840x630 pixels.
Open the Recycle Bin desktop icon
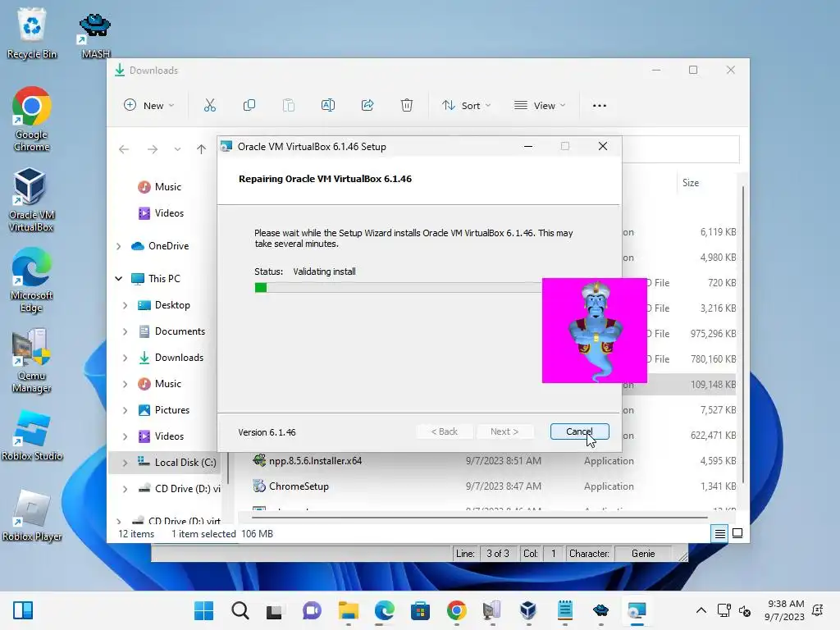(x=32, y=33)
